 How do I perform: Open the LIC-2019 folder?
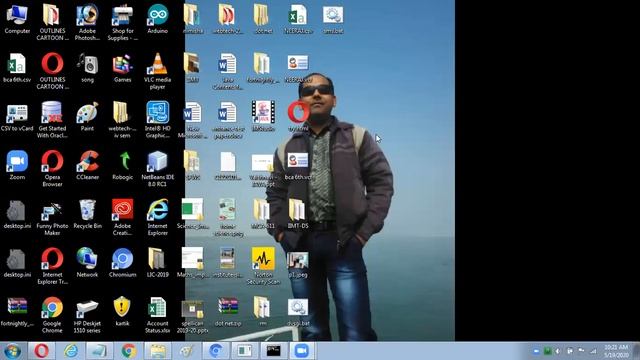click(x=158, y=262)
